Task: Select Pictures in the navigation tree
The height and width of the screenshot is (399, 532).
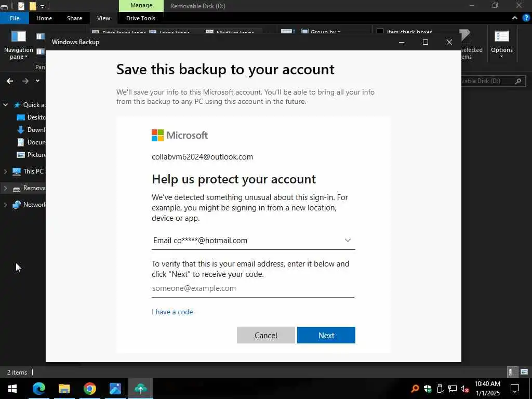Action: click(31, 155)
